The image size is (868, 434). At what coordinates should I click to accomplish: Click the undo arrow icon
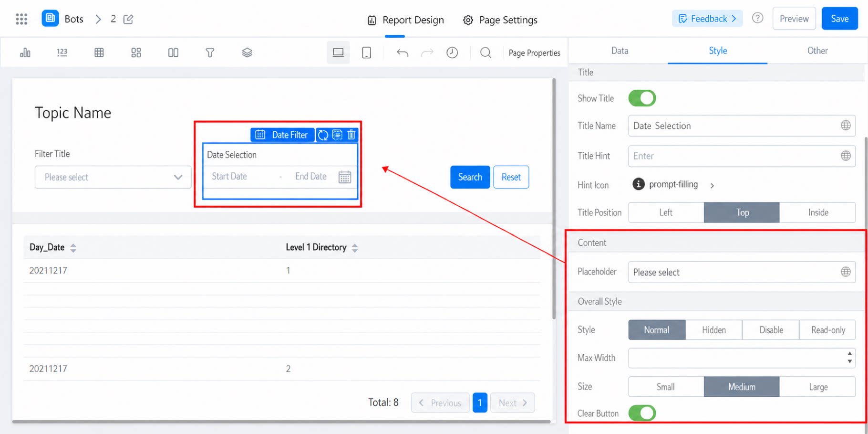coord(403,53)
